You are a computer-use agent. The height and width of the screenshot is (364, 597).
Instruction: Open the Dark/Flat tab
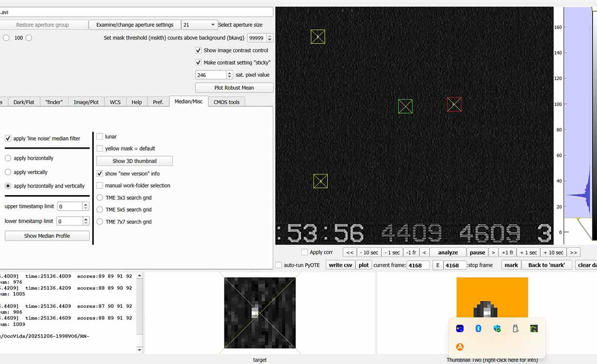click(24, 102)
